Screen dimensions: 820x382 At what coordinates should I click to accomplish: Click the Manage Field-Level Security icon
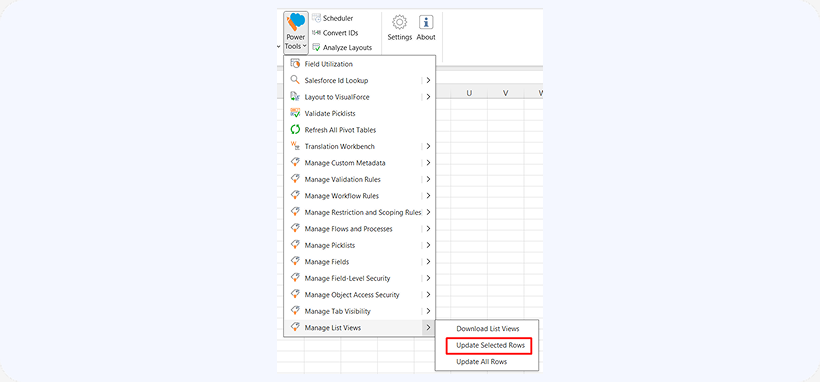[x=295, y=278]
